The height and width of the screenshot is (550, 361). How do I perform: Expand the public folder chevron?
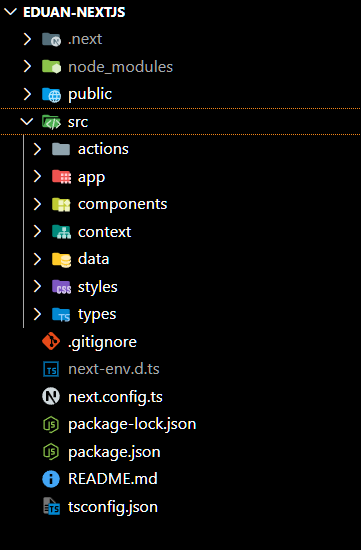(27, 94)
